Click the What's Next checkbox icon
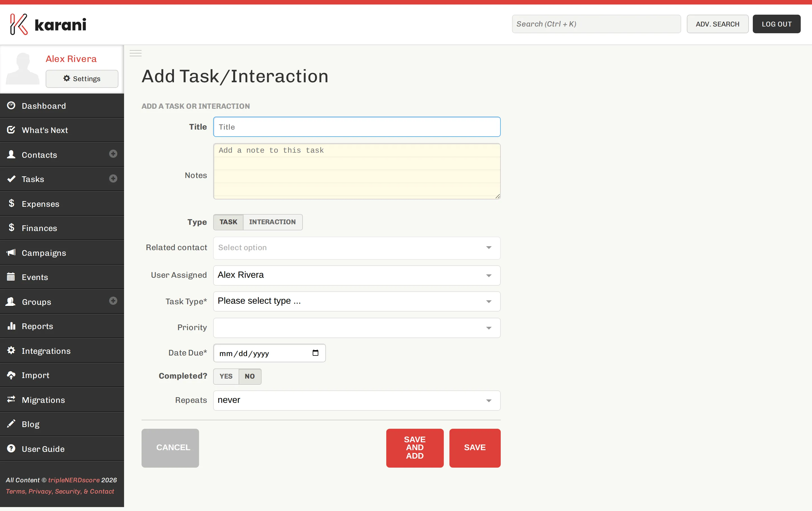This screenshot has height=511, width=812. tap(11, 130)
